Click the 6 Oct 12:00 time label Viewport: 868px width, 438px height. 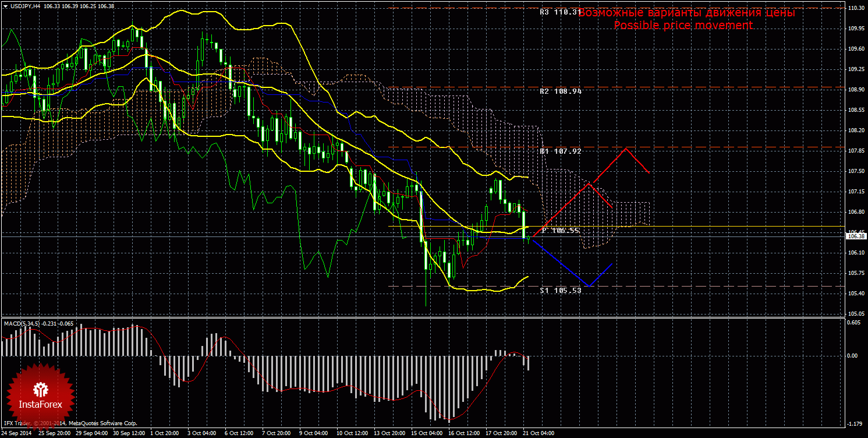[240, 433]
